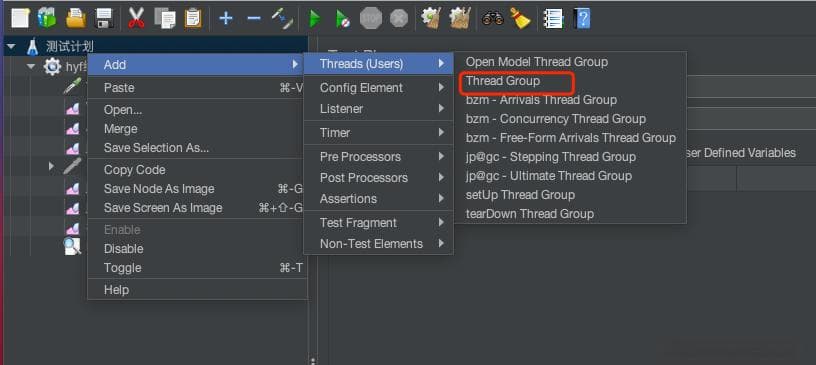Screen dimensions: 816x365
Task: Select the 测试计划 tree node
Action: coord(70,46)
